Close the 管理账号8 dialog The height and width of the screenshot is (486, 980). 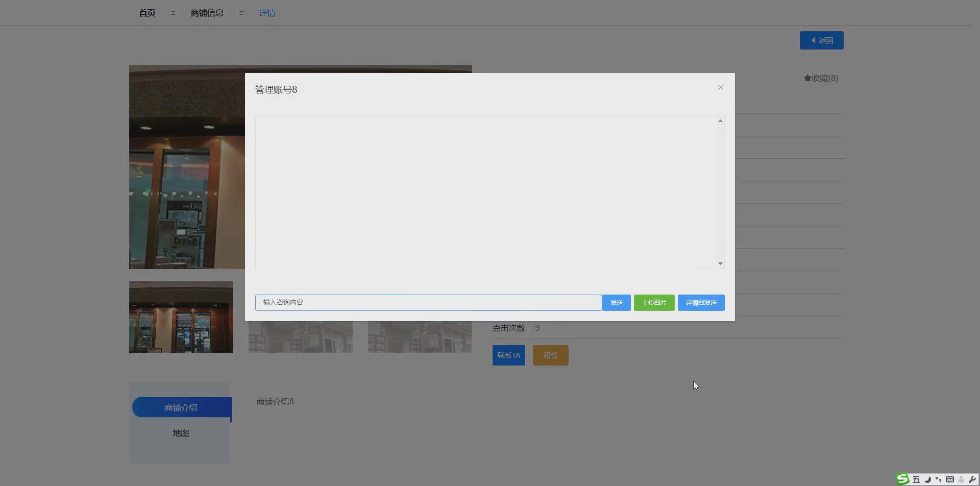pyautogui.click(x=720, y=87)
